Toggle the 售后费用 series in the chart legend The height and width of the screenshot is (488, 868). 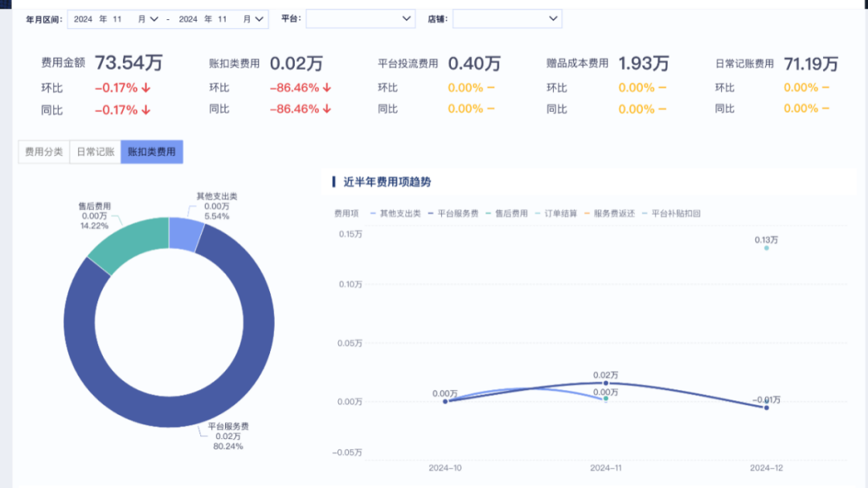[x=502, y=214]
